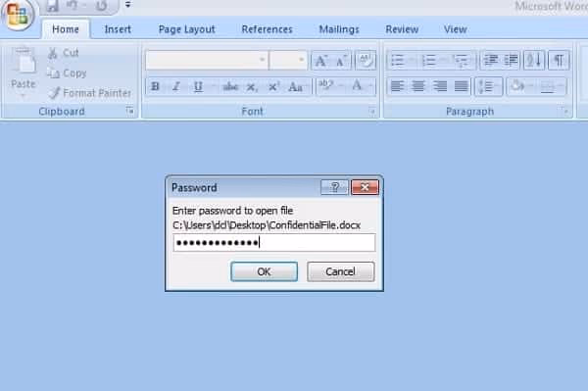Click the Shrink Font icon
This screenshot has height=391, width=588.
341,61
